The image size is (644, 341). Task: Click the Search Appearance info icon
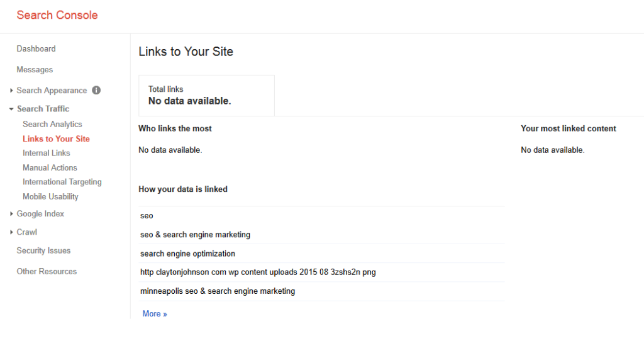tap(96, 90)
